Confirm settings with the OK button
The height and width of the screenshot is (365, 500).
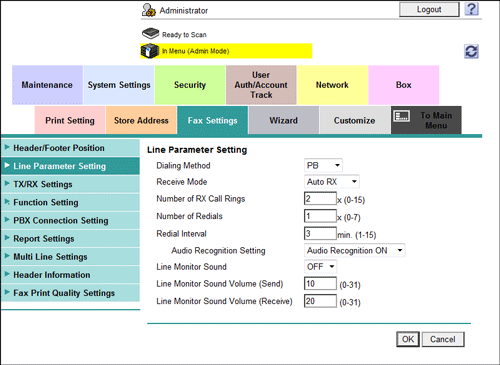click(408, 339)
